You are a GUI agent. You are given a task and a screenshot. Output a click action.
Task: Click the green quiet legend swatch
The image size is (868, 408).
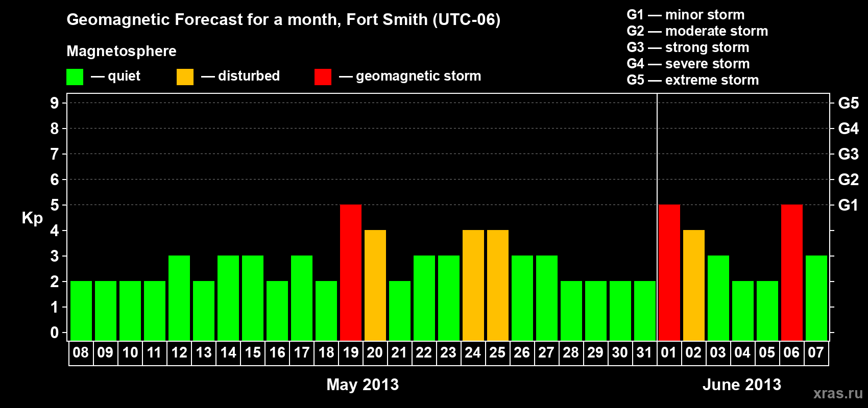75,77
